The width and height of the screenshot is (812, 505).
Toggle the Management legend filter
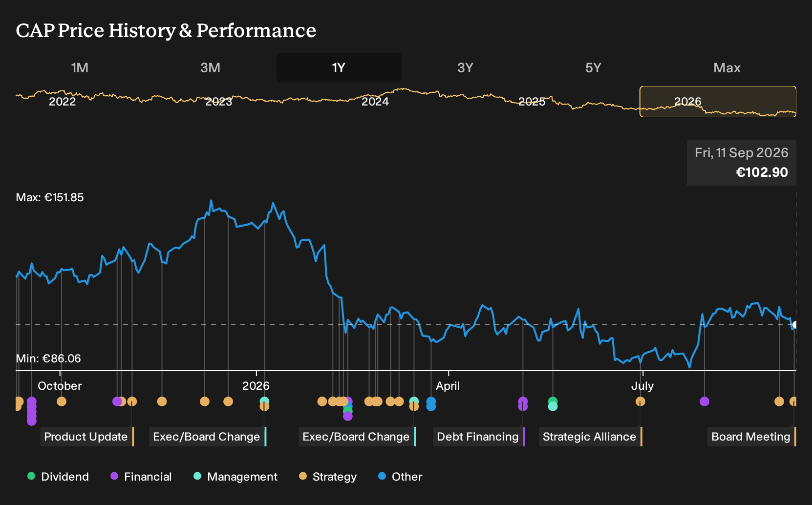click(x=235, y=477)
